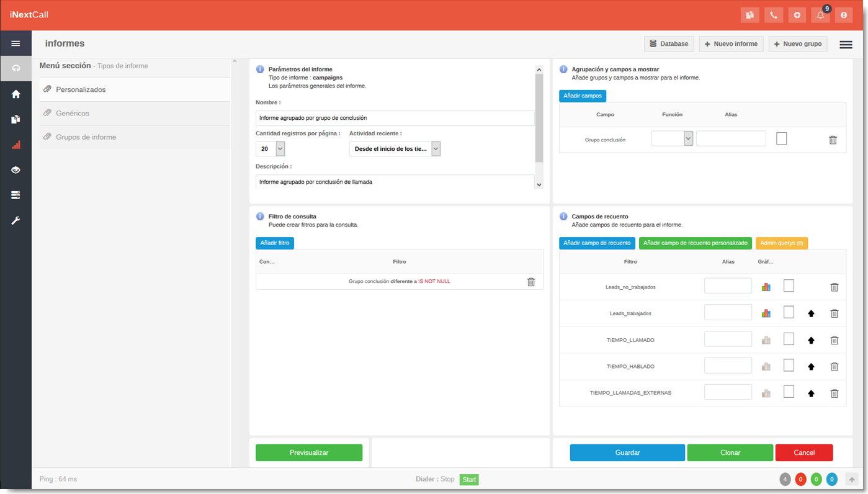Click the Previsualizar button

coord(308,452)
